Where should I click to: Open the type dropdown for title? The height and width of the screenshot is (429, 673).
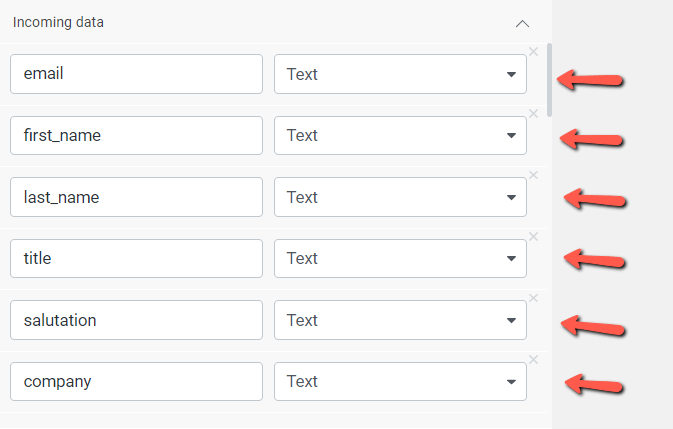pos(400,258)
